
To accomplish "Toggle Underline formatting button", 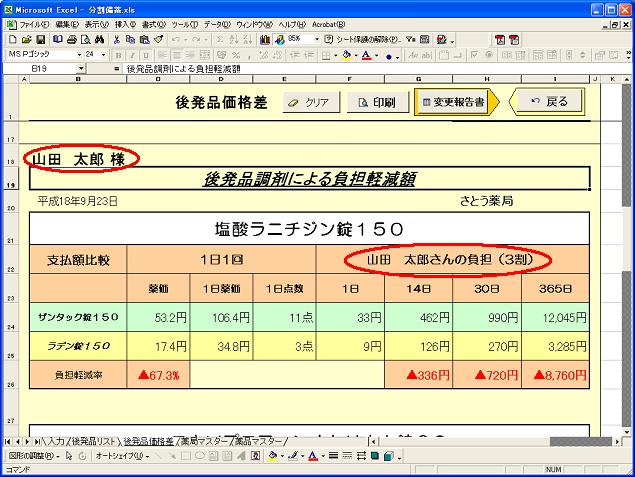I will 145,55.
